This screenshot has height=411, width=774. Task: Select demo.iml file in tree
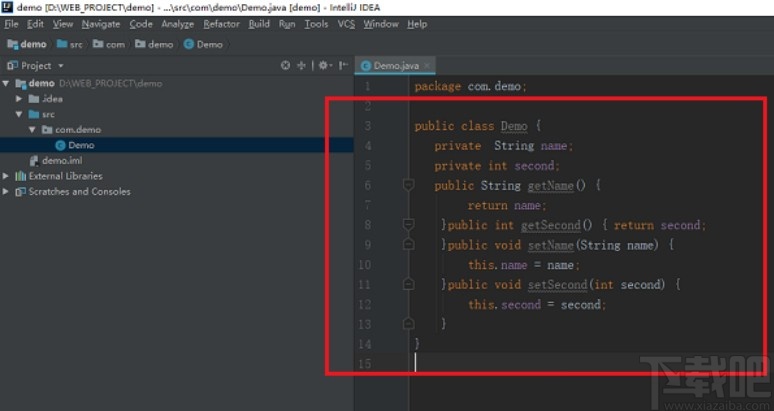[62, 161]
